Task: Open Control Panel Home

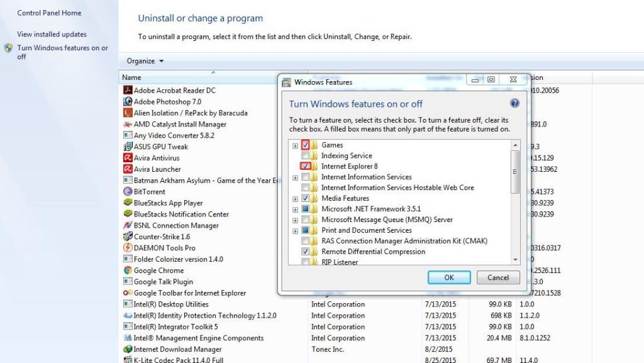Action: click(x=49, y=13)
